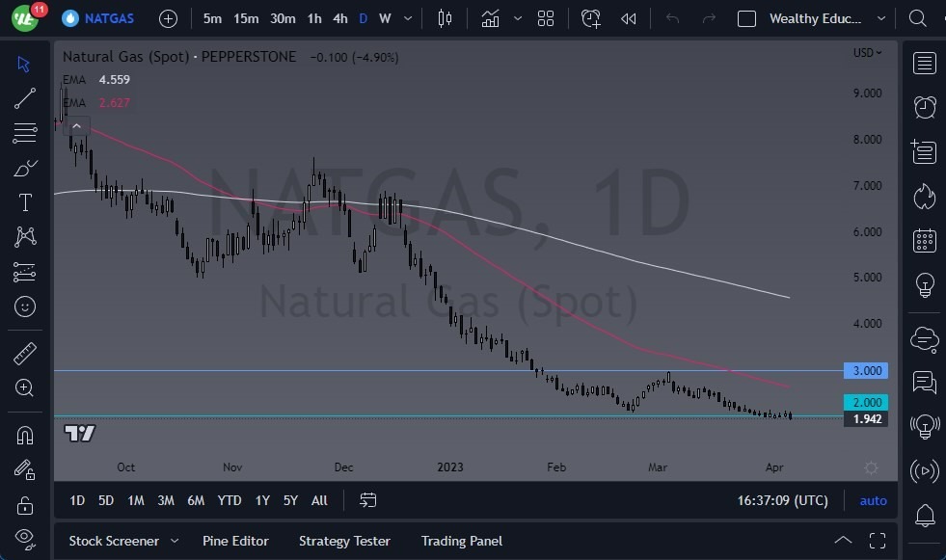Toggle lock on all drawings
This screenshot has width=946, height=560.
(25, 505)
